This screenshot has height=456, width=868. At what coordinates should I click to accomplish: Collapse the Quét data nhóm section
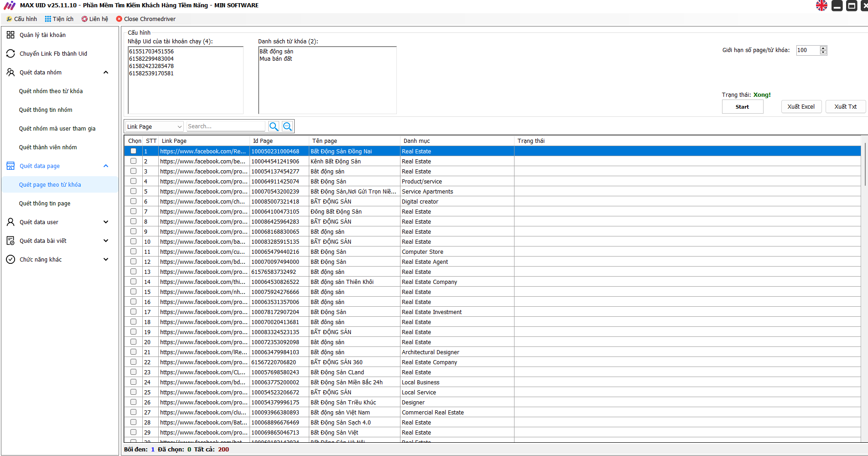(x=106, y=72)
